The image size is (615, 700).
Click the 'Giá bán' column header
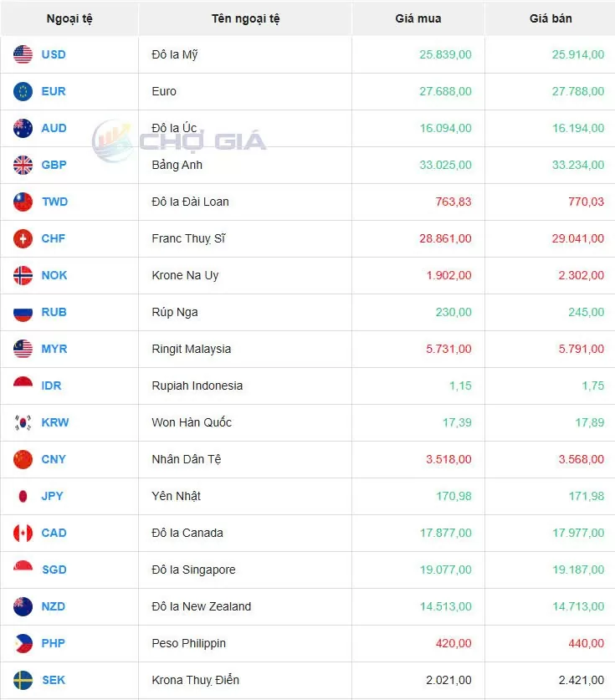[x=551, y=18]
